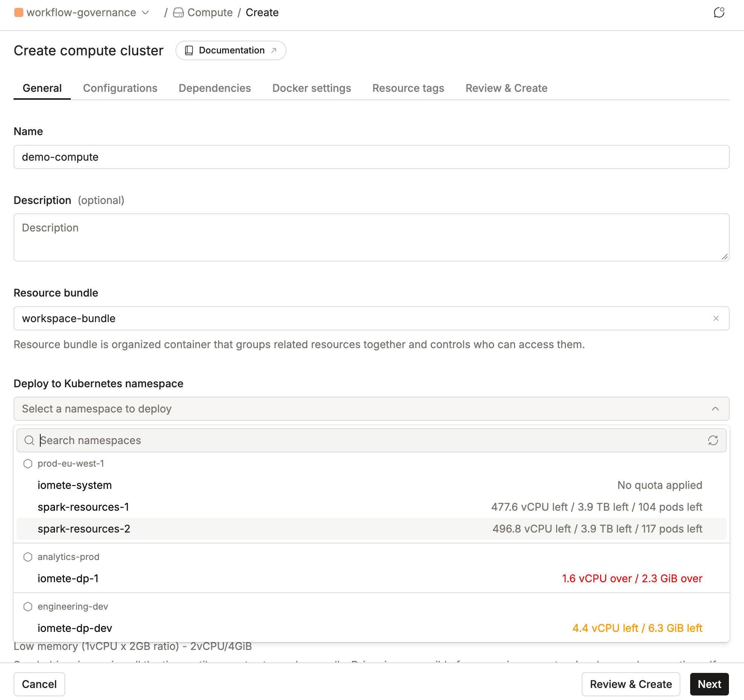744x700 pixels.
Task: Open the Resource tags tab
Action: tap(408, 88)
